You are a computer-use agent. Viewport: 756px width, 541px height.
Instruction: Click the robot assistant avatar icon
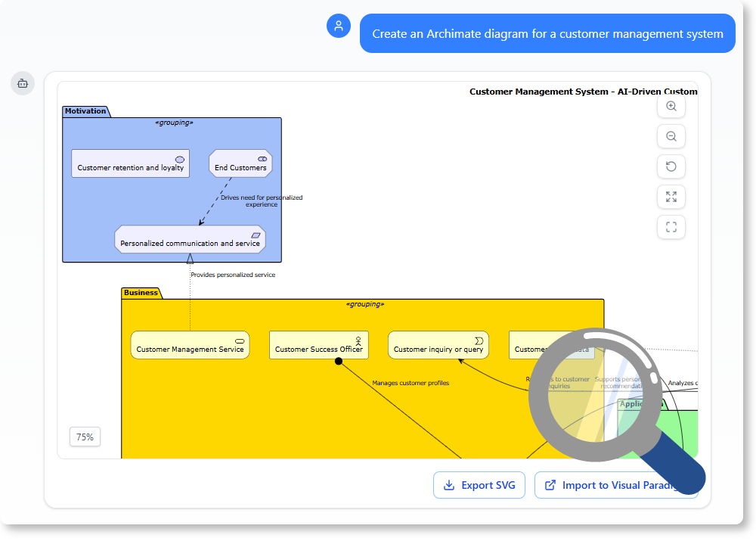[x=23, y=83]
